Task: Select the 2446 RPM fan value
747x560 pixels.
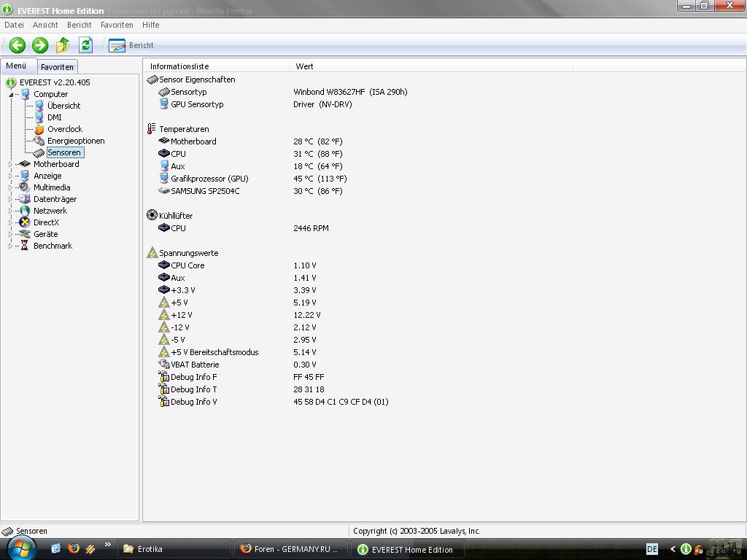Action: click(311, 228)
